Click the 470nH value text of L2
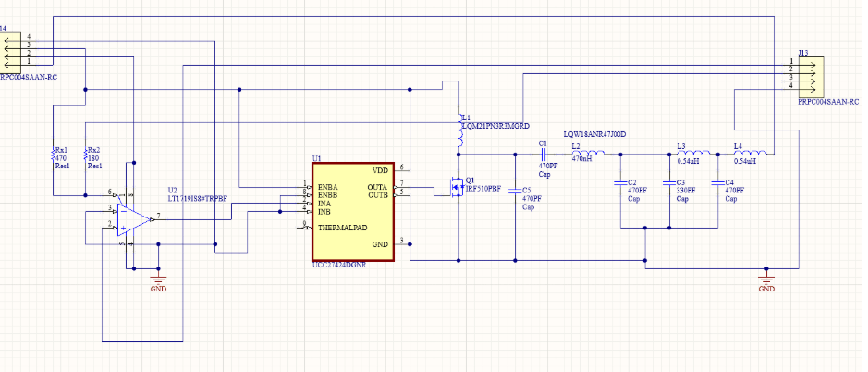868x372 pixels. [581, 159]
